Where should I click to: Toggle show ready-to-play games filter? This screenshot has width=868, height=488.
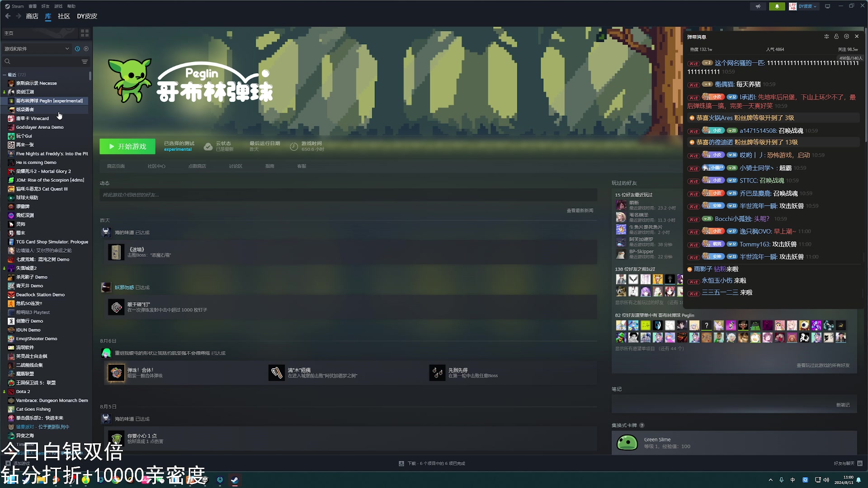[86, 49]
